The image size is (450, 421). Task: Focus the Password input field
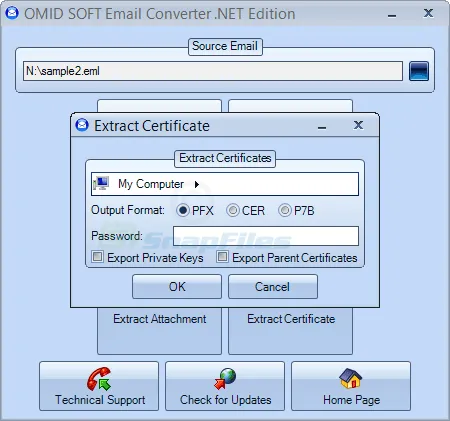point(266,236)
